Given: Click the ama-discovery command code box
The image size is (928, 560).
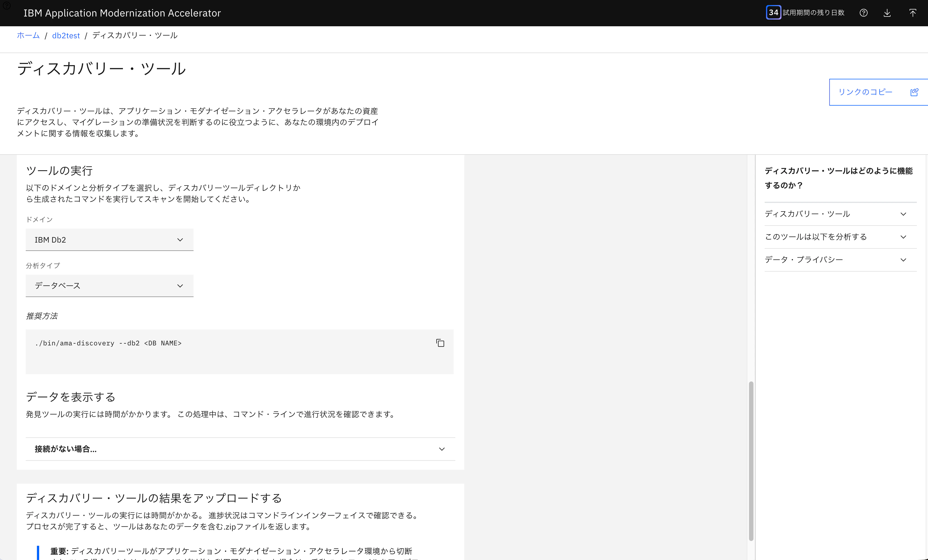Looking at the screenshot, I should 239,352.
